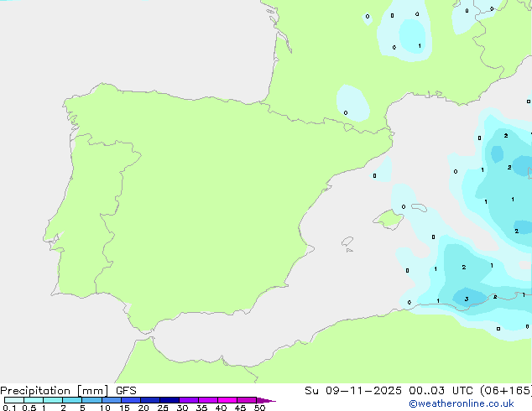Click the above-50 arrow at legend end
The height and width of the screenshot is (411, 532).
tap(266, 400)
